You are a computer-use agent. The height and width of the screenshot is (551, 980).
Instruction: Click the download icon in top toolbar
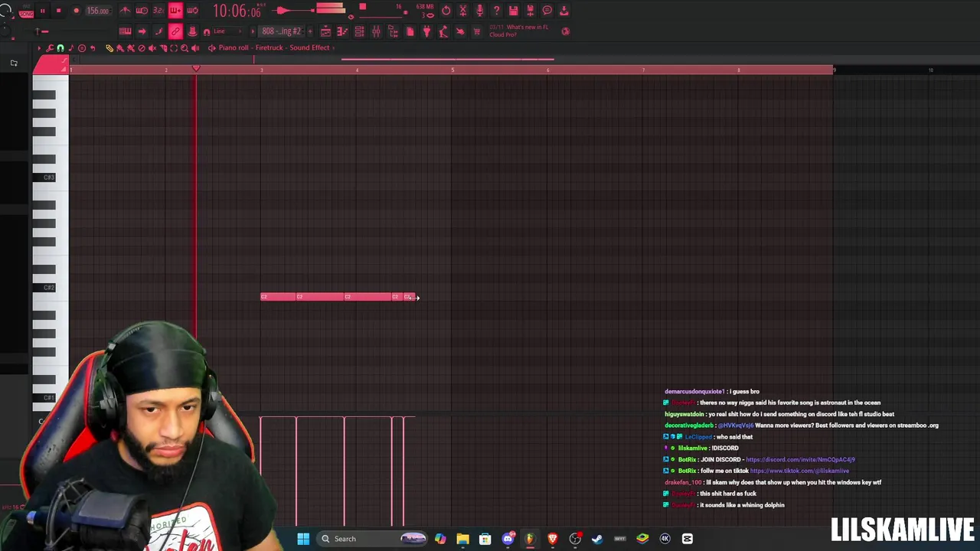point(564,11)
